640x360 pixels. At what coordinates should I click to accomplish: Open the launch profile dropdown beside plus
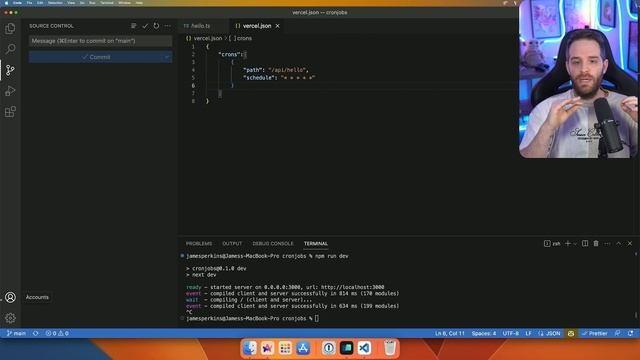[575, 244]
